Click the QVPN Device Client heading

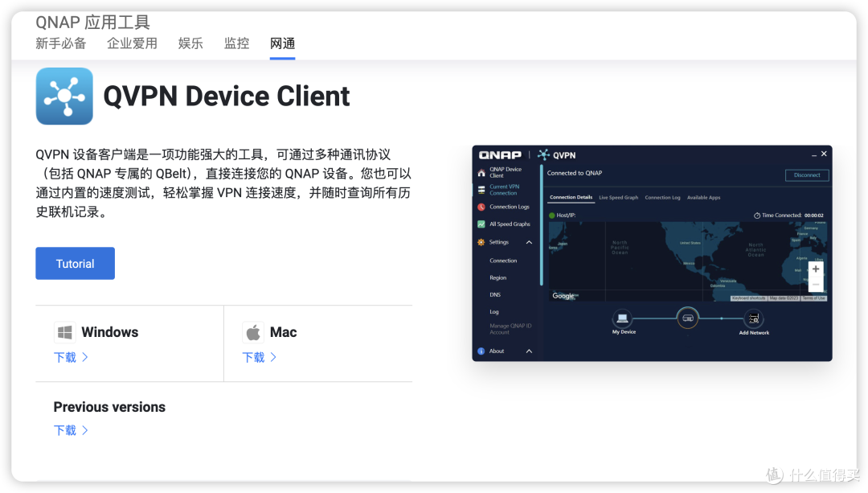point(227,97)
